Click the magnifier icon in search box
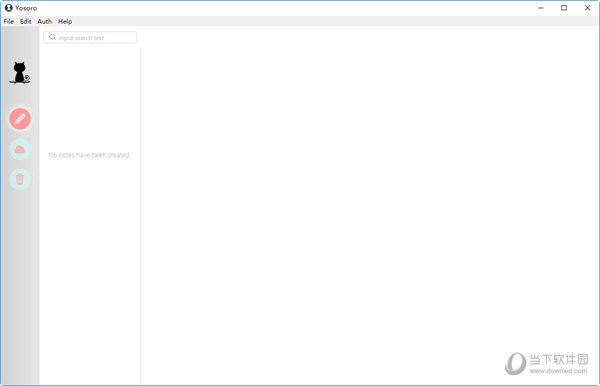The width and height of the screenshot is (600, 386). pos(52,37)
